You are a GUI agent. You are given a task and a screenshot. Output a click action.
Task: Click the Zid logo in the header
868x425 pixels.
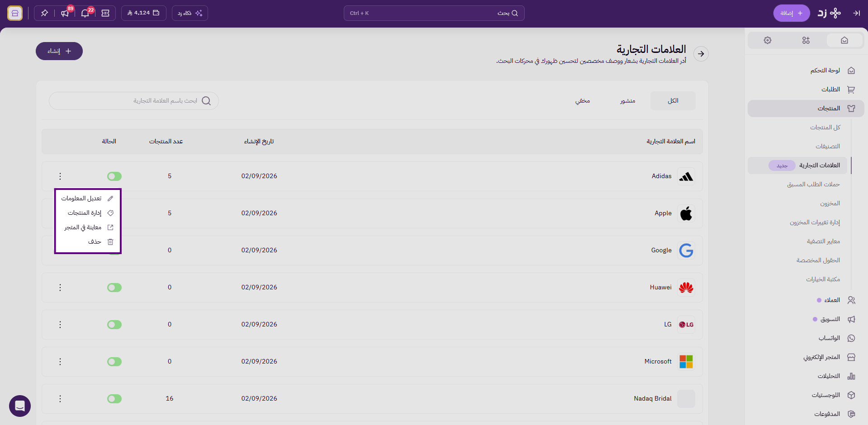pos(829,13)
